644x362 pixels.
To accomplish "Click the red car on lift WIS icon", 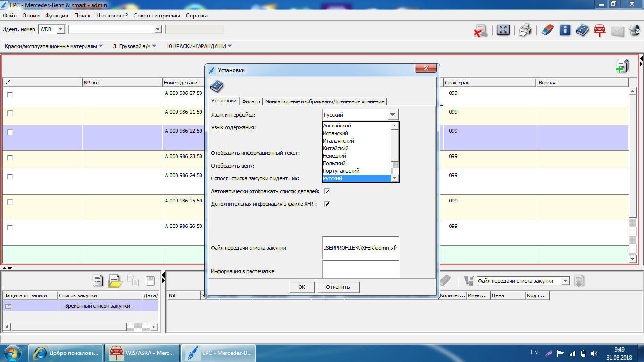I will (x=600, y=30).
